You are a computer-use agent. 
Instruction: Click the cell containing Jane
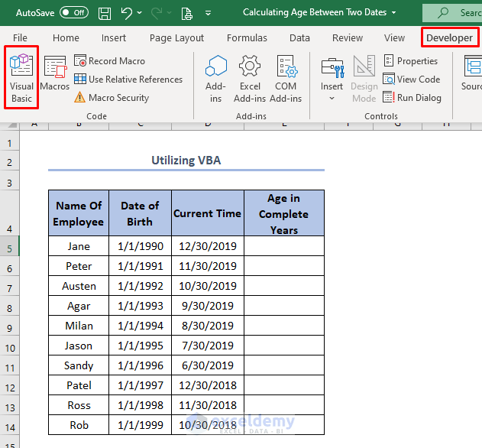[79, 246]
